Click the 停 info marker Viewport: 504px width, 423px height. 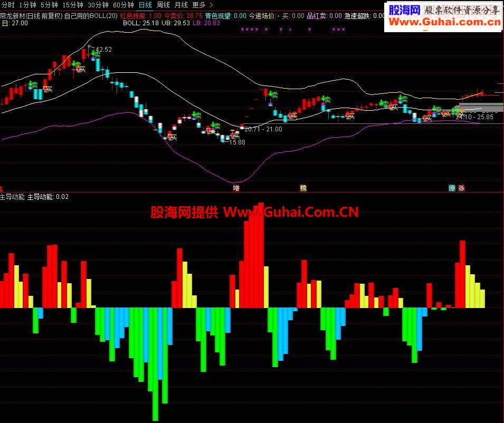pyautogui.click(x=452, y=188)
